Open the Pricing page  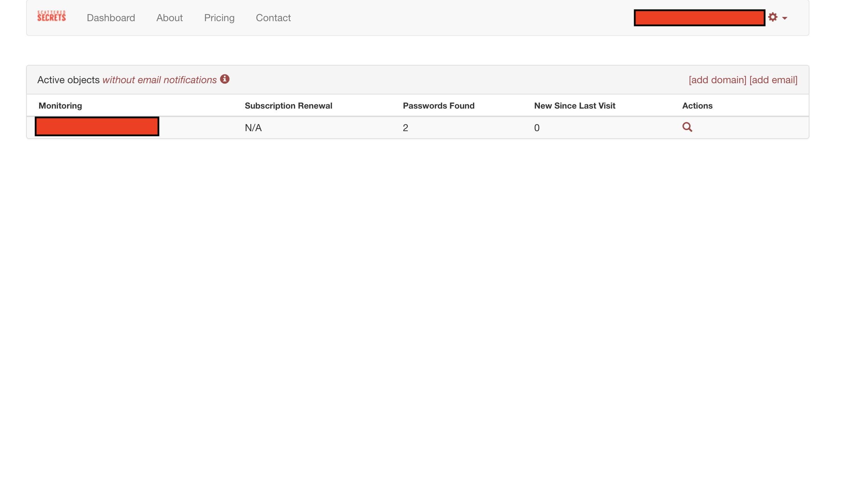(x=219, y=18)
